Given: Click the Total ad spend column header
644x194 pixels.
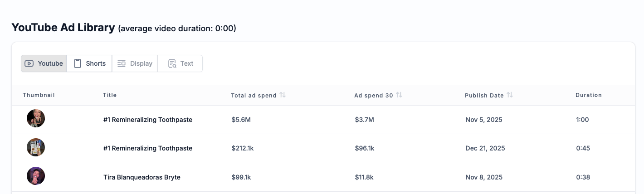Looking at the screenshot, I should [x=254, y=95].
